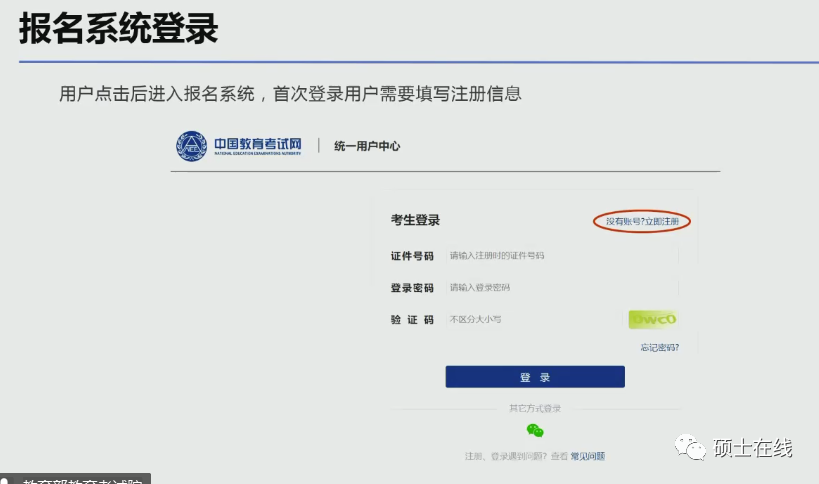
Task: Click the 证件号码 field label
Action: coord(412,256)
